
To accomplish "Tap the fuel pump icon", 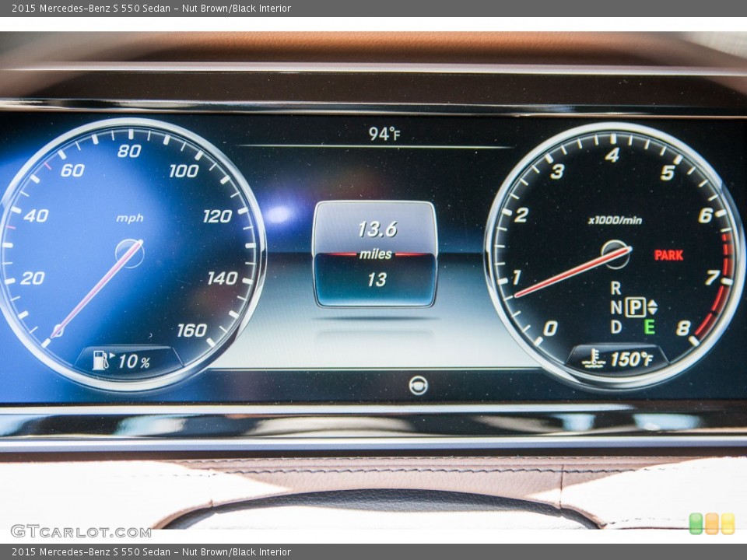I will point(101,360).
